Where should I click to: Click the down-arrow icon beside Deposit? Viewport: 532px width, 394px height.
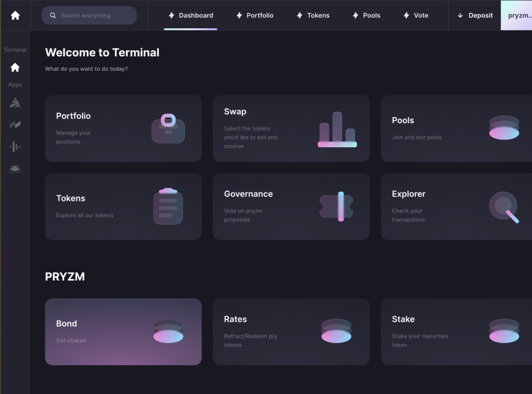[x=460, y=15]
